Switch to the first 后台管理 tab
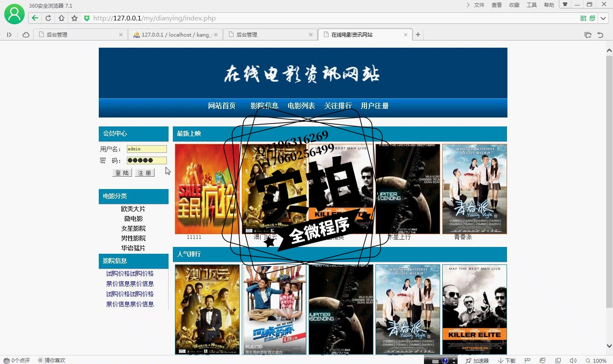 click(x=80, y=35)
